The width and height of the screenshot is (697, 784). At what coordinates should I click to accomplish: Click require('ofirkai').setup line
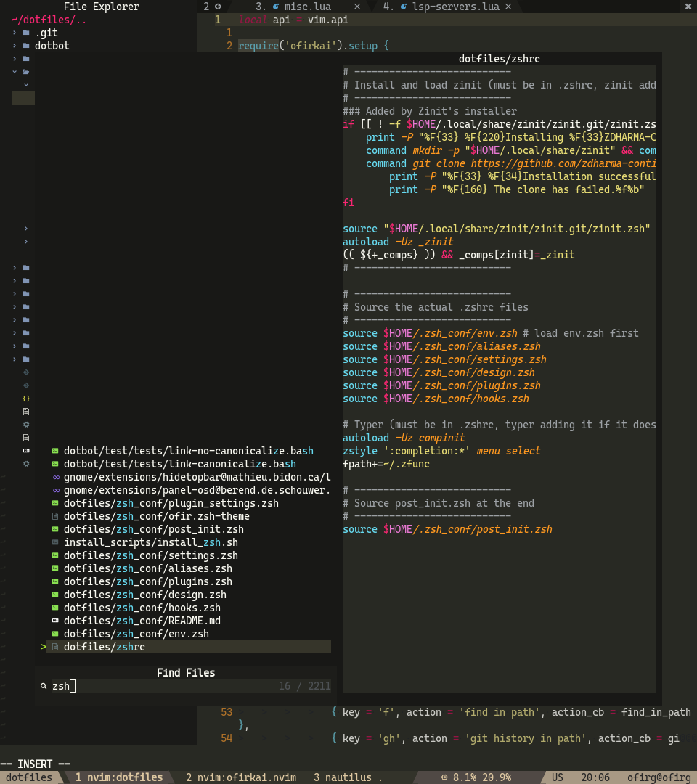point(313,46)
